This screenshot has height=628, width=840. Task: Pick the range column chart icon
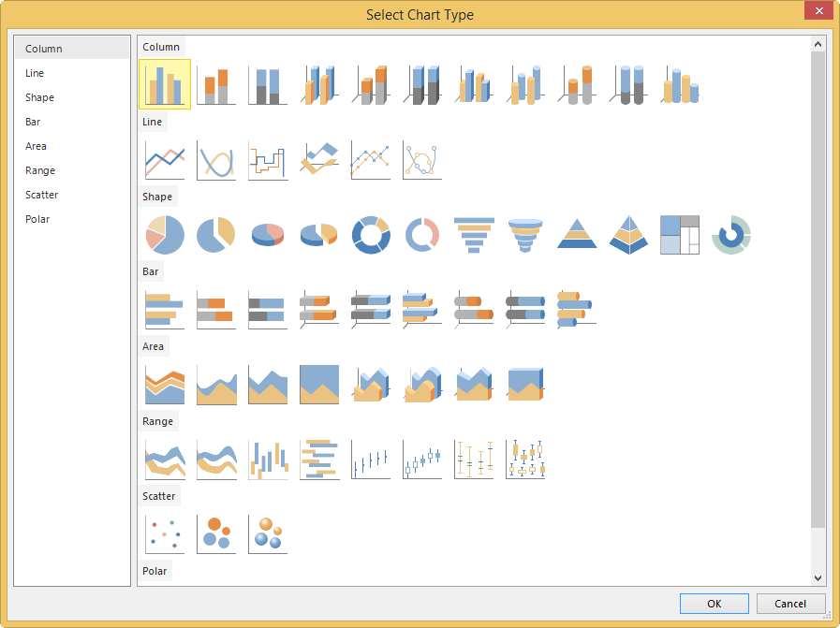click(x=268, y=460)
